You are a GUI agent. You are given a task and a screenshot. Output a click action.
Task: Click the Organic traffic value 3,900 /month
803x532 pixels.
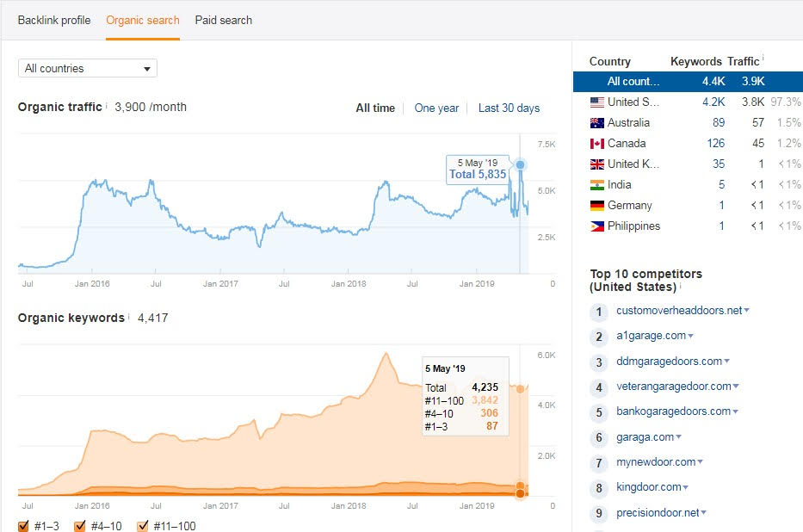(x=151, y=107)
